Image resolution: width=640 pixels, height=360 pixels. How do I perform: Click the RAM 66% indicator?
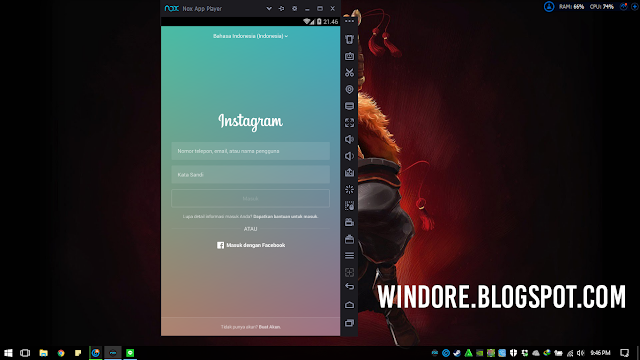coord(571,7)
